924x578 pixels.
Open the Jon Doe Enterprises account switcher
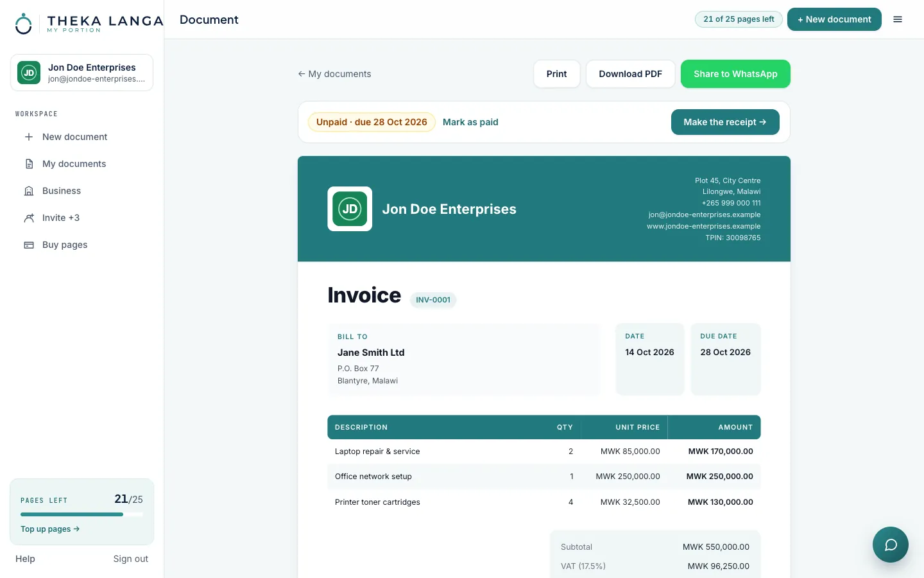[x=81, y=73]
